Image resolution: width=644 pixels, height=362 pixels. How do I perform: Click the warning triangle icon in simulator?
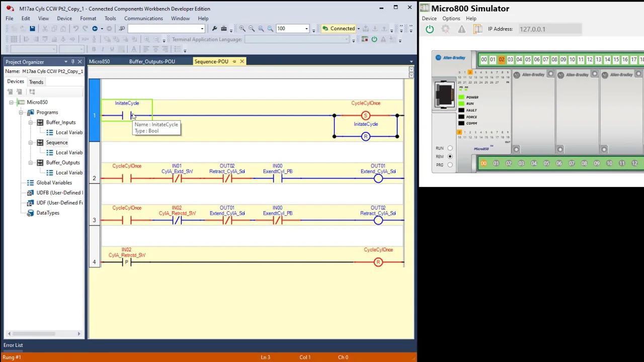click(x=461, y=29)
